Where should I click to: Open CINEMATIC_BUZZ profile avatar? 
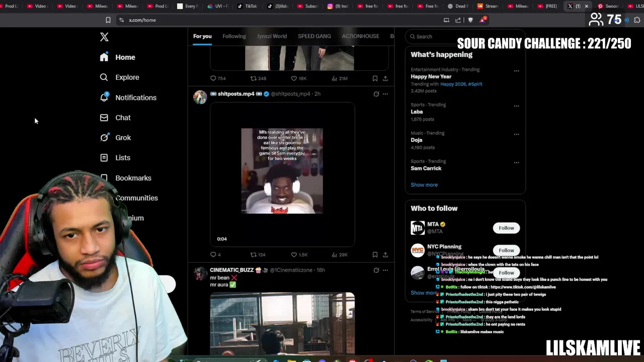click(x=200, y=274)
